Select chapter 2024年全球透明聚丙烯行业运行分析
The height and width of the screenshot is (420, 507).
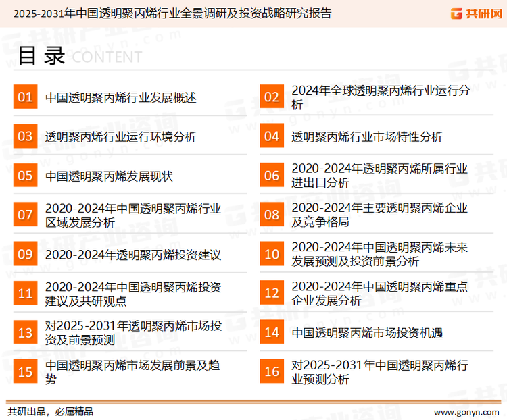[381, 97]
